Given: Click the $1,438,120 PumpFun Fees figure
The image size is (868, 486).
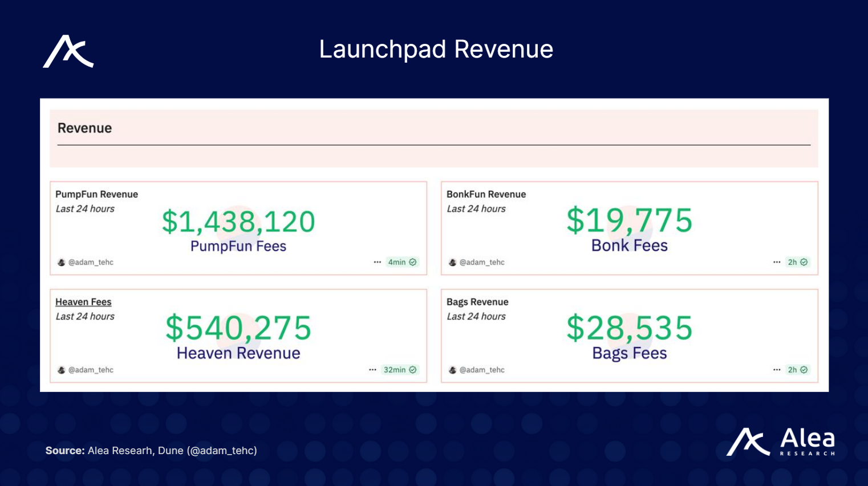Looking at the screenshot, I should click(238, 221).
